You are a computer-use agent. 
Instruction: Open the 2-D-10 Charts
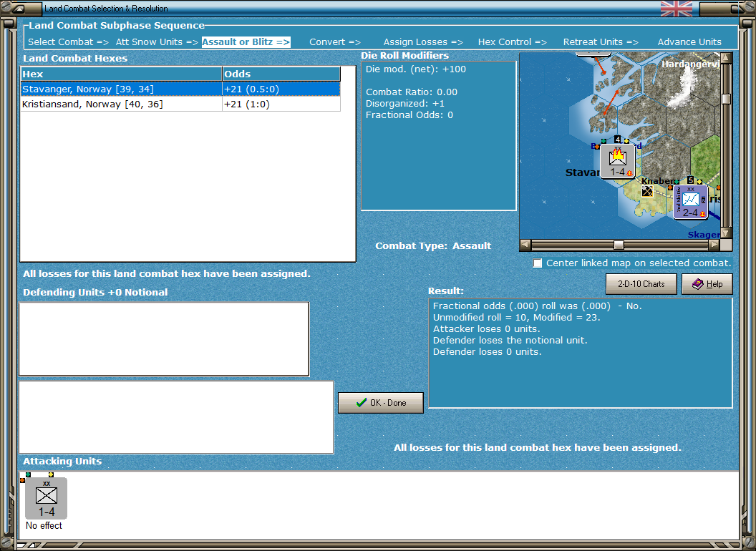(x=641, y=284)
